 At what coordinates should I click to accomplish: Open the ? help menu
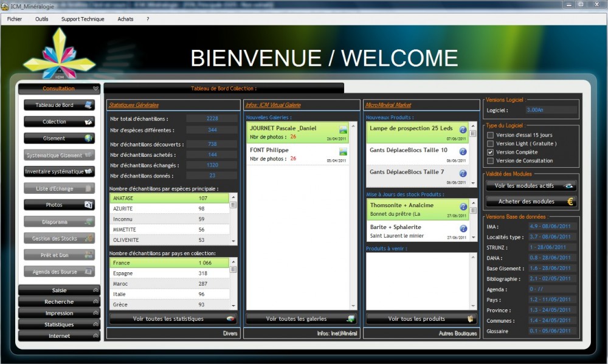coord(148,19)
